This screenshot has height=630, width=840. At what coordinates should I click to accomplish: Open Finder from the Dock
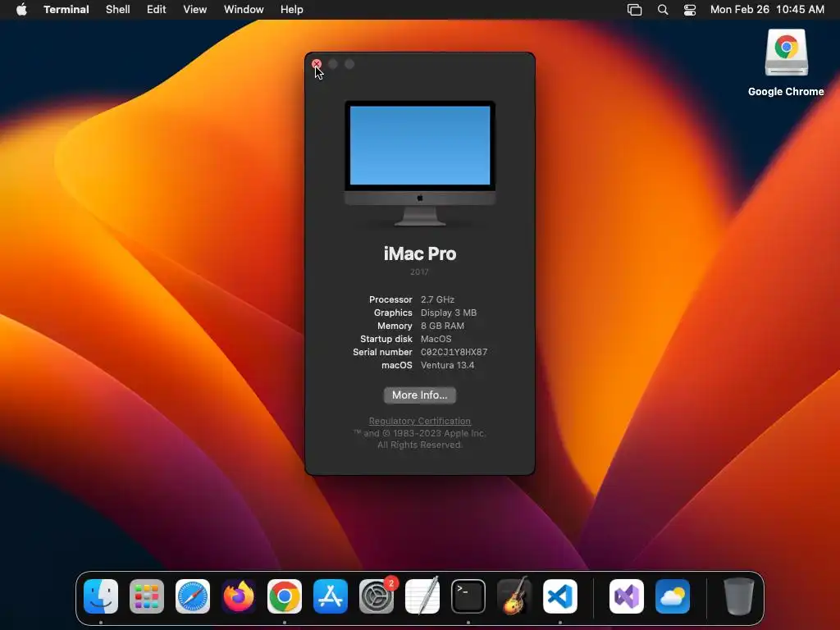coord(101,596)
